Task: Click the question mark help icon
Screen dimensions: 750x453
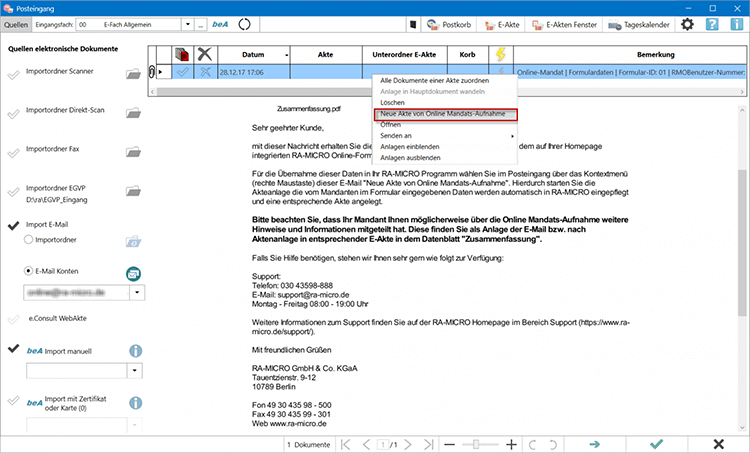Action: 712,24
